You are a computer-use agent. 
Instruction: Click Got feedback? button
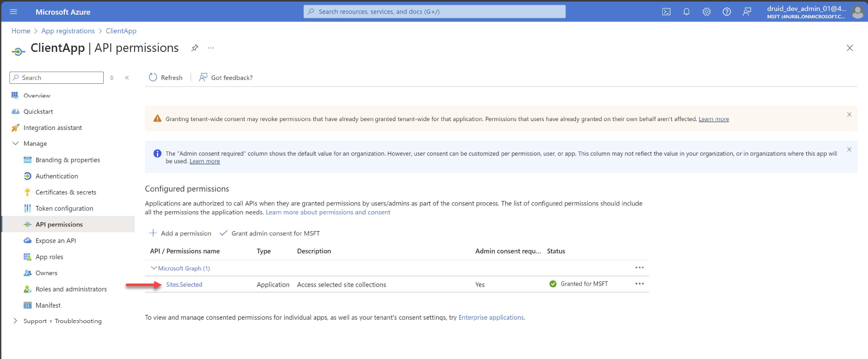coord(226,78)
